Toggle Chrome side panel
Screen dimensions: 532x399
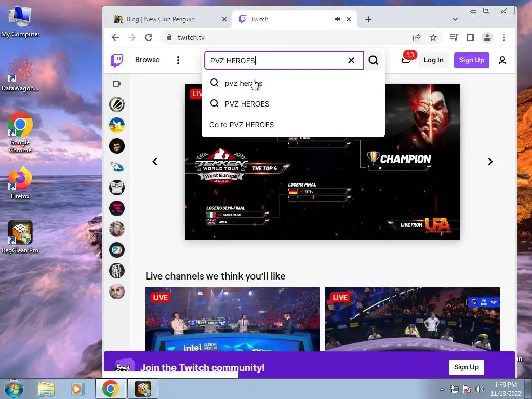(471, 37)
